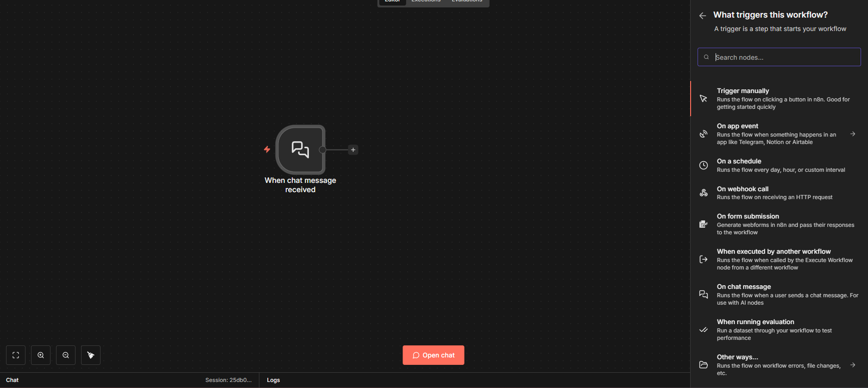Viewport: 868px width, 388px height.
Task: Select the On webhook call icon
Action: click(x=704, y=193)
